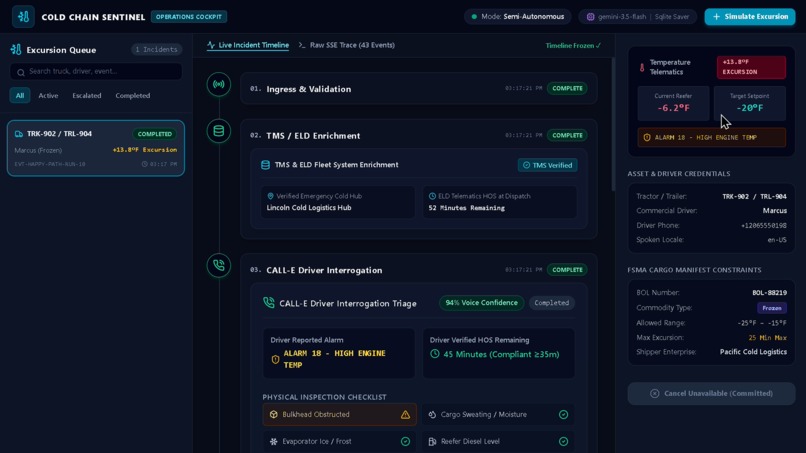Click the driver phone number +12065550198
Image resolution: width=806 pixels, height=453 pixels.
pyautogui.click(x=763, y=225)
